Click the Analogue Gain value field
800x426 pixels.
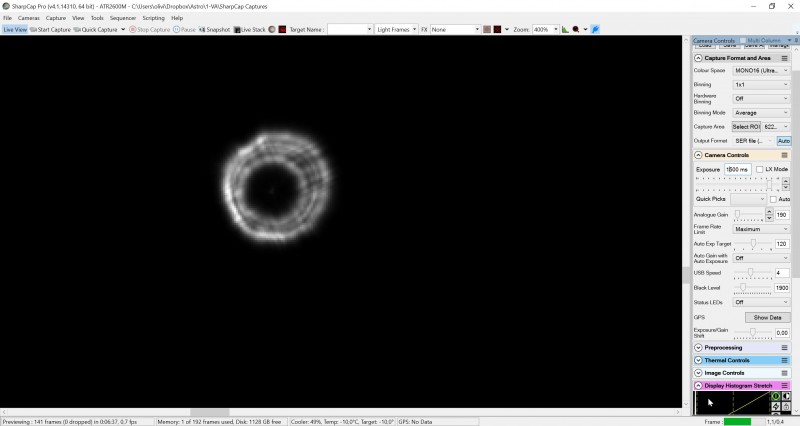click(782, 215)
